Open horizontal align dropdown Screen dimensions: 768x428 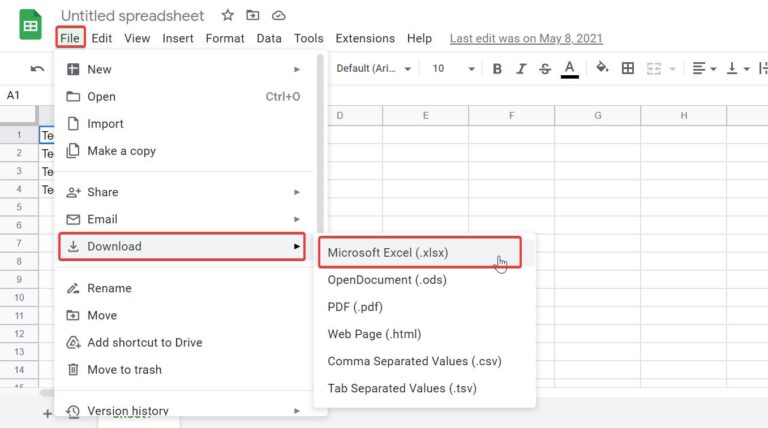point(704,69)
